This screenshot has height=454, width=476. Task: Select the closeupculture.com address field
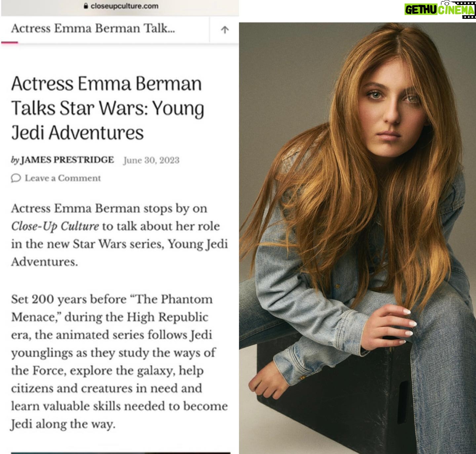[120, 6]
